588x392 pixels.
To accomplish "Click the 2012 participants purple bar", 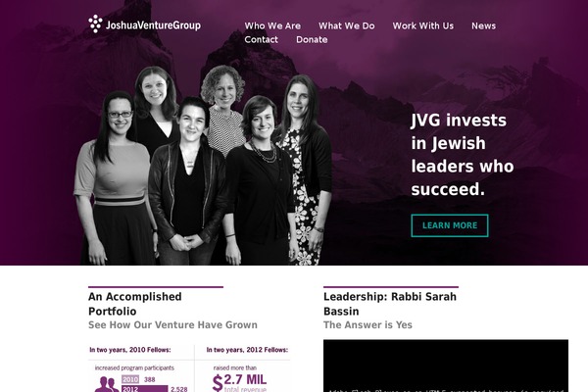I will point(144,389).
